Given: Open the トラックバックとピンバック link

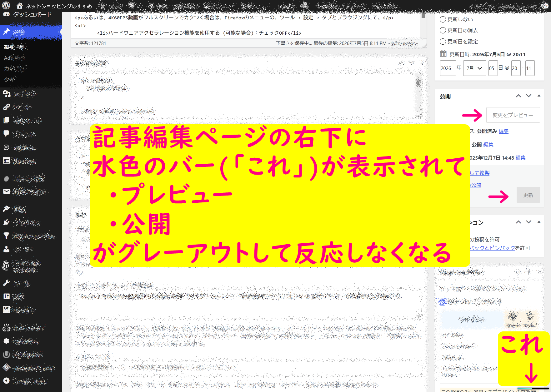Looking at the screenshot, I should 492,248.
